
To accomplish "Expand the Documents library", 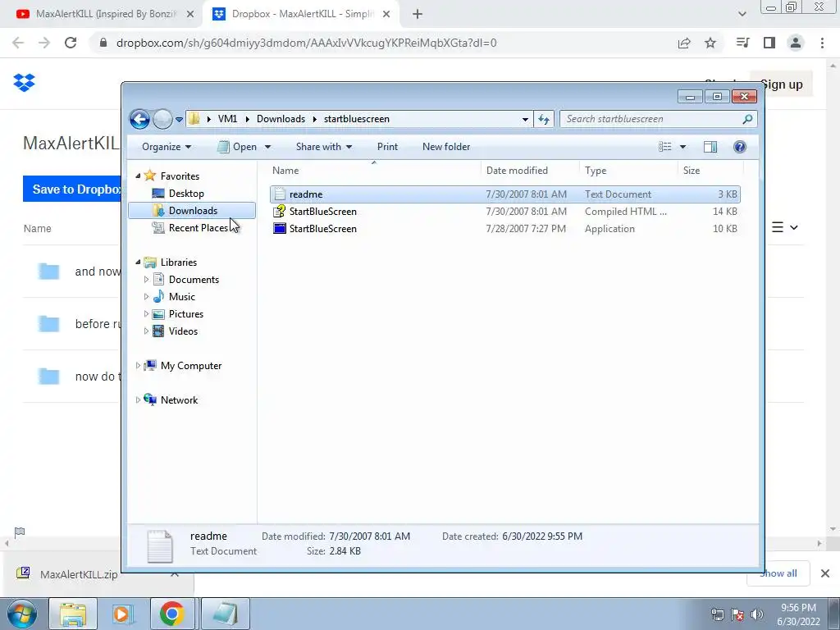I will pyautogui.click(x=146, y=279).
